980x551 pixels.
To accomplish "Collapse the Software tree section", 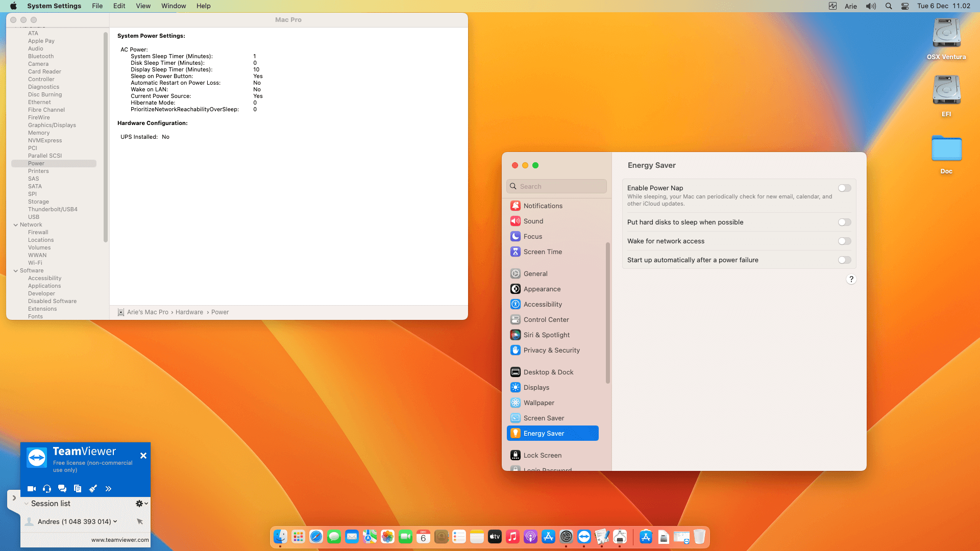I will coord(15,270).
